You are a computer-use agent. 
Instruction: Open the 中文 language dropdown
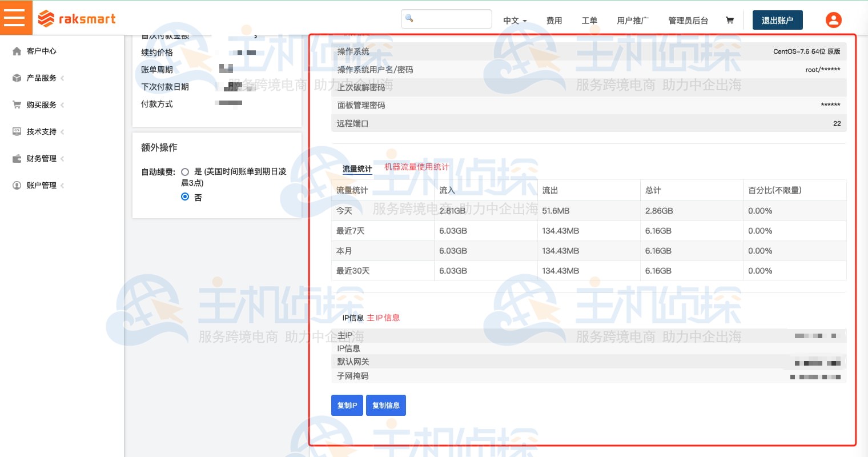(x=514, y=21)
